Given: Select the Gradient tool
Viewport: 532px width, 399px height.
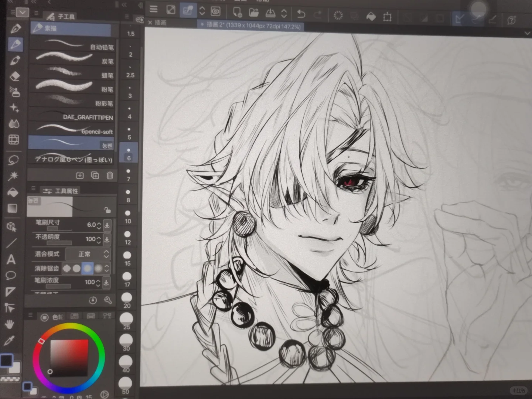Looking at the screenshot, I should [13, 208].
